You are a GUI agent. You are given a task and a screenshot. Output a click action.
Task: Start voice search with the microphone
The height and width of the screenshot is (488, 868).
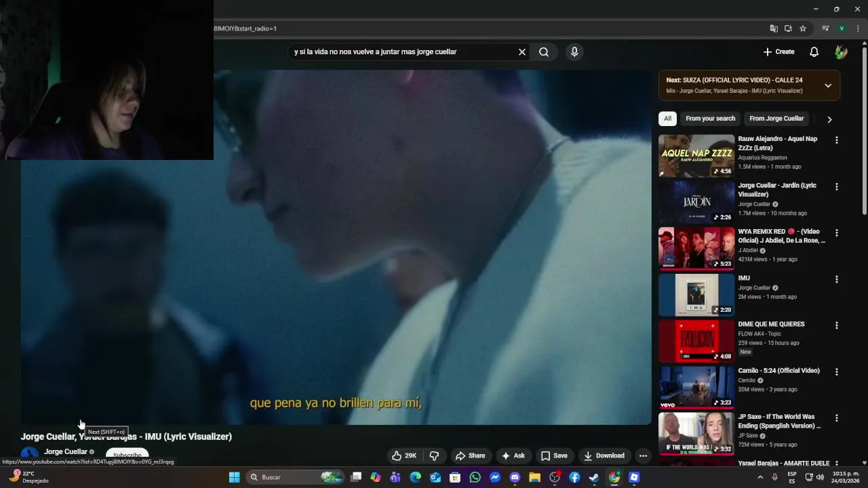(574, 52)
